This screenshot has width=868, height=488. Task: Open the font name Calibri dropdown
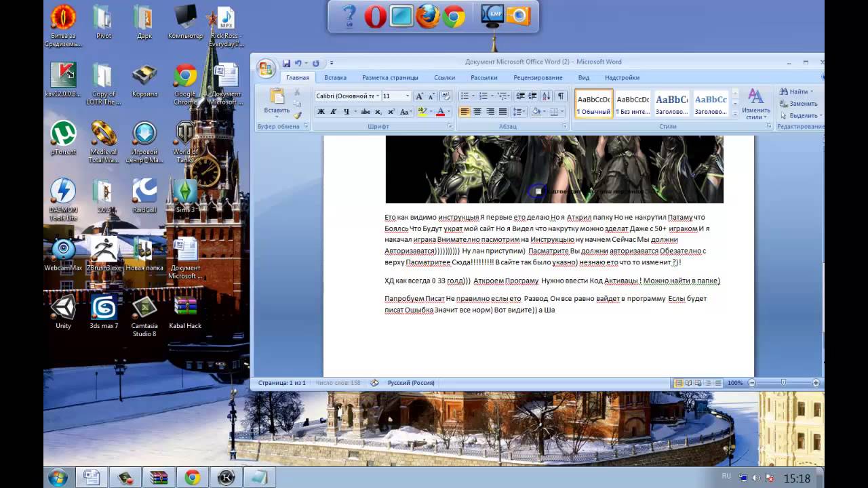pyautogui.click(x=376, y=96)
